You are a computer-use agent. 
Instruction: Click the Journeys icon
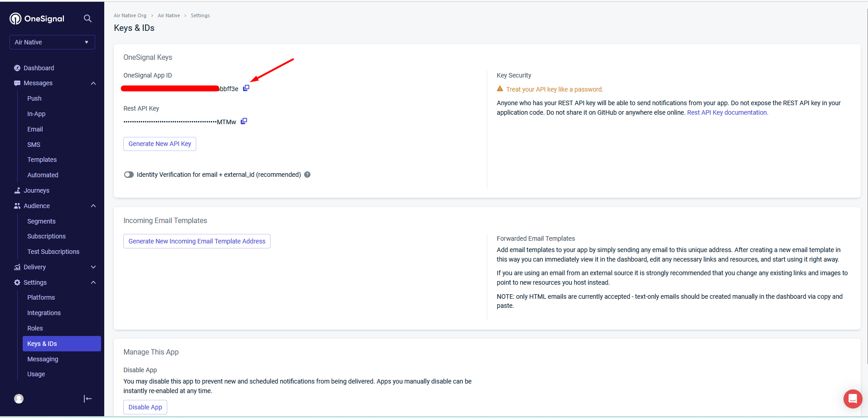tap(17, 190)
